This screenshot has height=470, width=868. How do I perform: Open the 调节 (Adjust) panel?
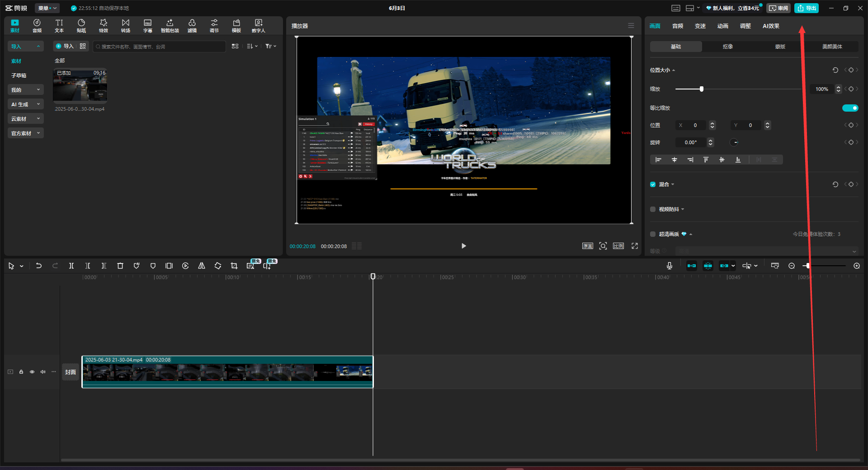tap(214, 26)
